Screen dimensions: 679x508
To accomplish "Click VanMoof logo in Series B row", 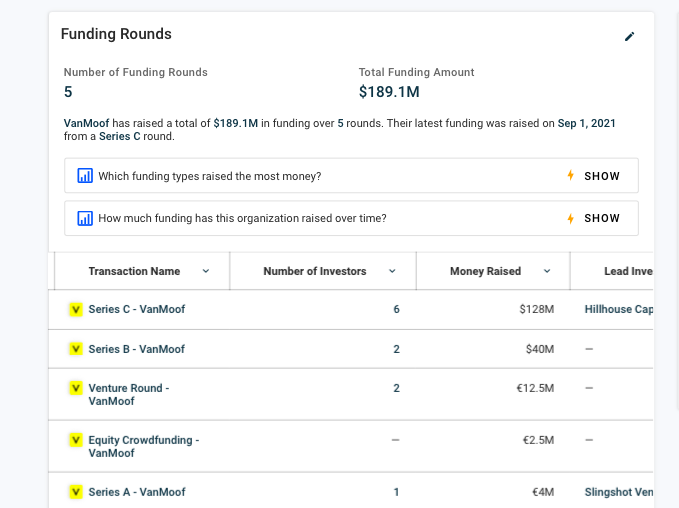I will click(76, 349).
